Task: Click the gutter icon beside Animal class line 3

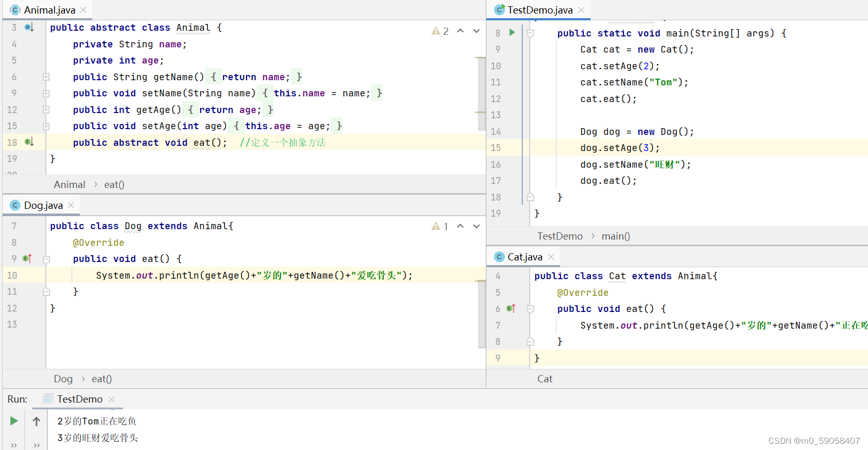Action: click(29, 27)
